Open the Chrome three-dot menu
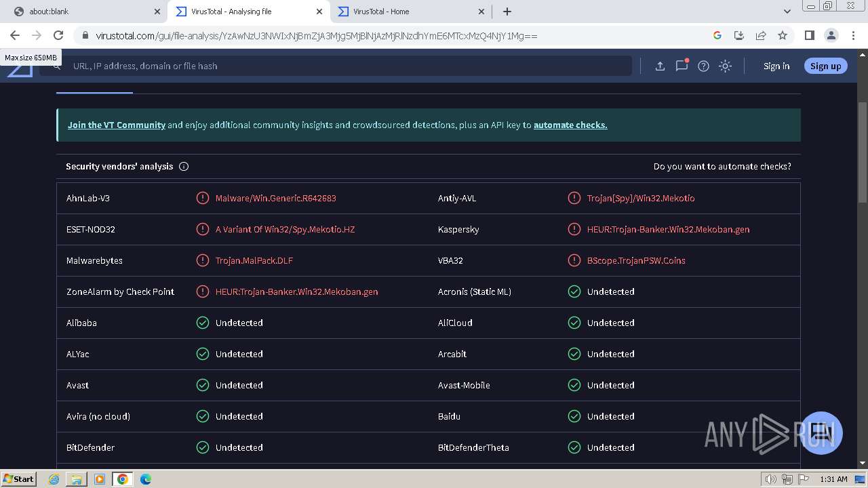Viewport: 868px width, 488px height. click(852, 35)
